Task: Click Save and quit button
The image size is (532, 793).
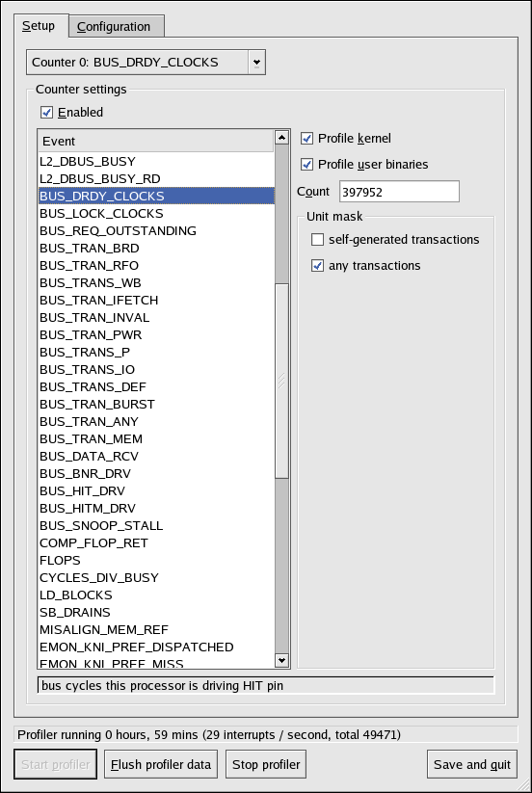Action: coord(472,764)
